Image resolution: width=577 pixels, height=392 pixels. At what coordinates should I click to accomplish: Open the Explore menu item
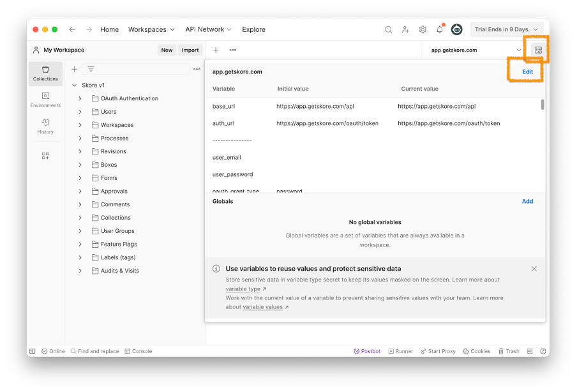pyautogui.click(x=253, y=29)
